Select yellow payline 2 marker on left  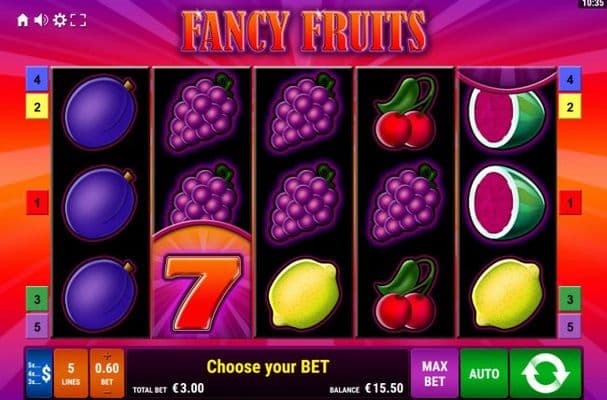37,106
